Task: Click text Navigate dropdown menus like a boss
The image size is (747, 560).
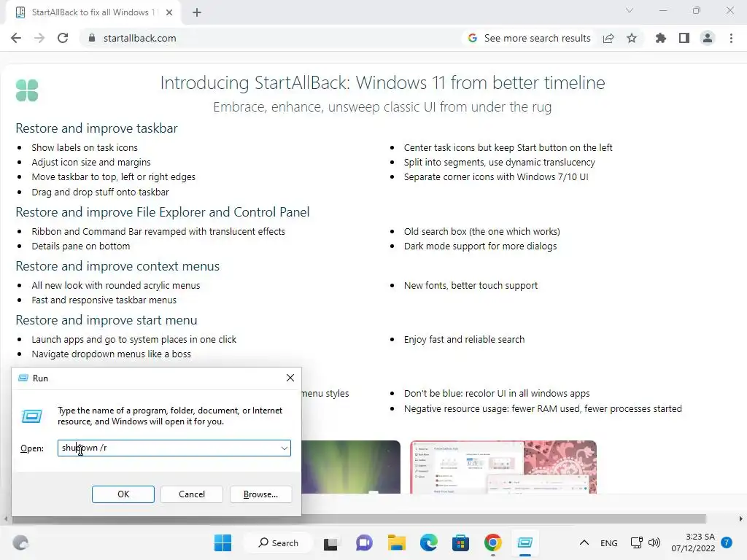Action: point(112,354)
